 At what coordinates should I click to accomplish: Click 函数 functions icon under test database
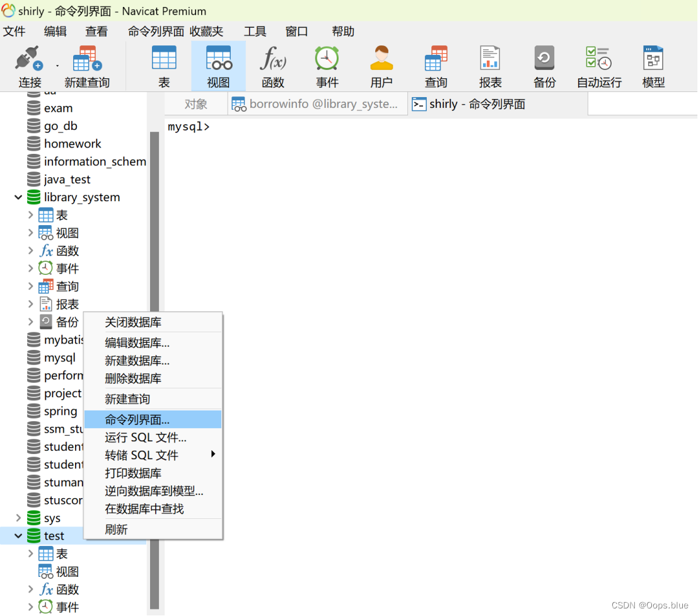46,590
